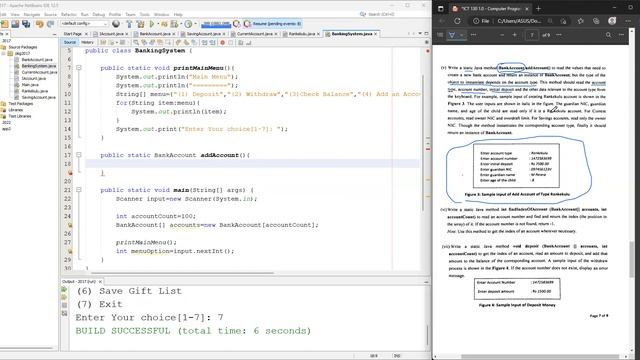640x360 pixels.
Task: Collapse the addAccount method fold
Action: (x=79, y=155)
